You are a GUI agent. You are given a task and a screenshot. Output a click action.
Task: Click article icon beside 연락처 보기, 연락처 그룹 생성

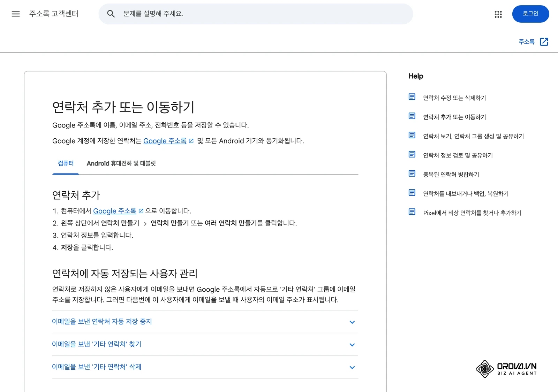pos(412,135)
